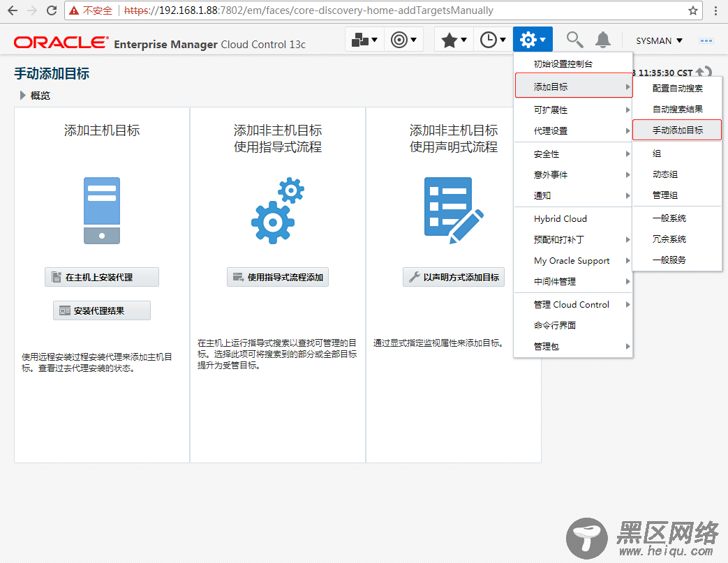Viewport: 728px width, 563px height.
Task: Choose 动态组 in the submenu
Action: coord(677,174)
